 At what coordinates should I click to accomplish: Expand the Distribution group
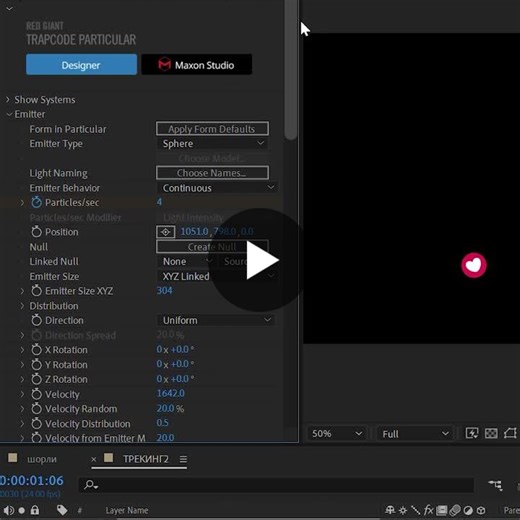point(22,306)
